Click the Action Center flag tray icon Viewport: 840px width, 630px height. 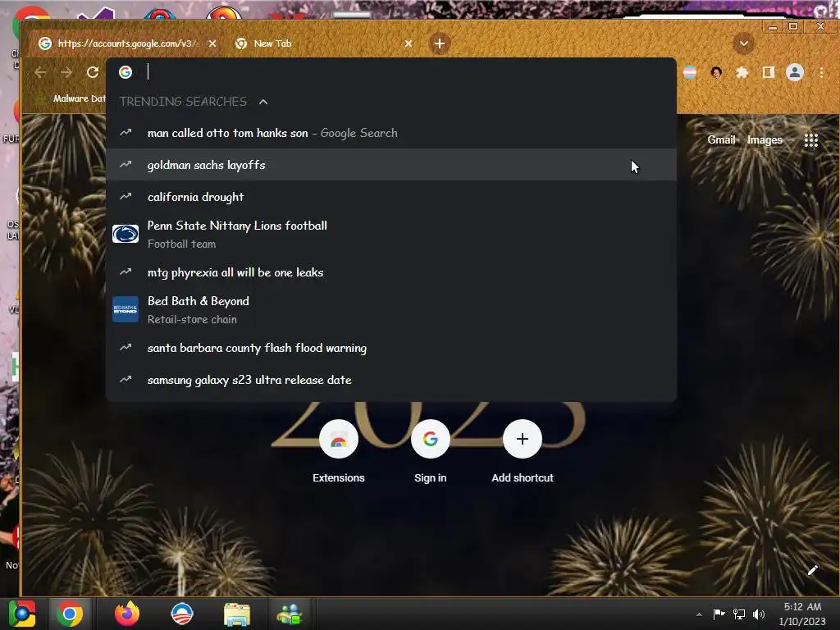719,614
